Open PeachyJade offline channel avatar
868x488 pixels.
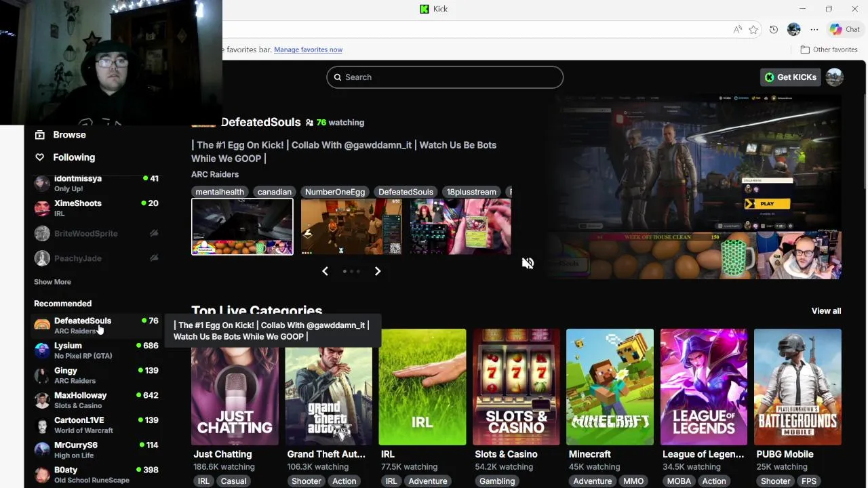(42, 258)
